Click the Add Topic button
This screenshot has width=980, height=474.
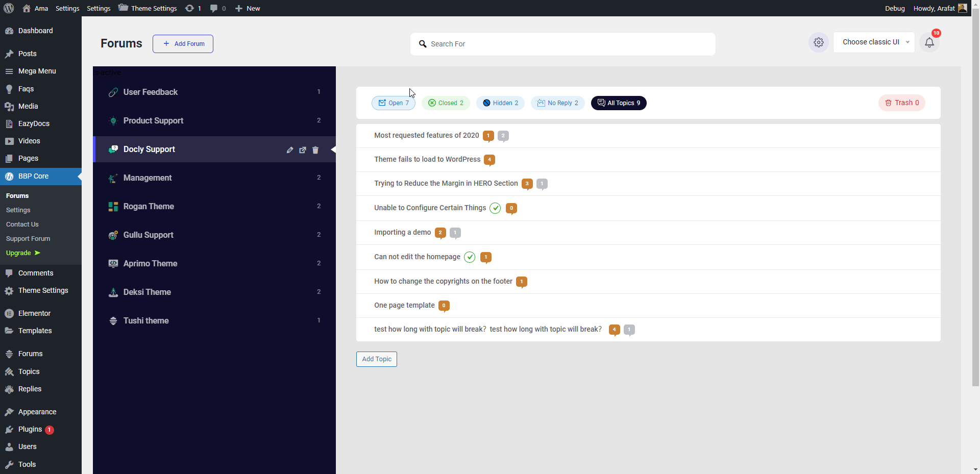point(376,359)
